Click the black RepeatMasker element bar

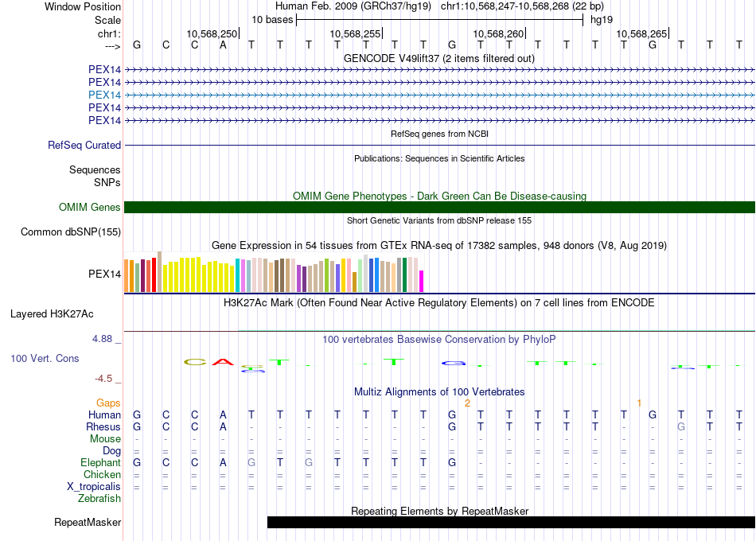coord(511,523)
